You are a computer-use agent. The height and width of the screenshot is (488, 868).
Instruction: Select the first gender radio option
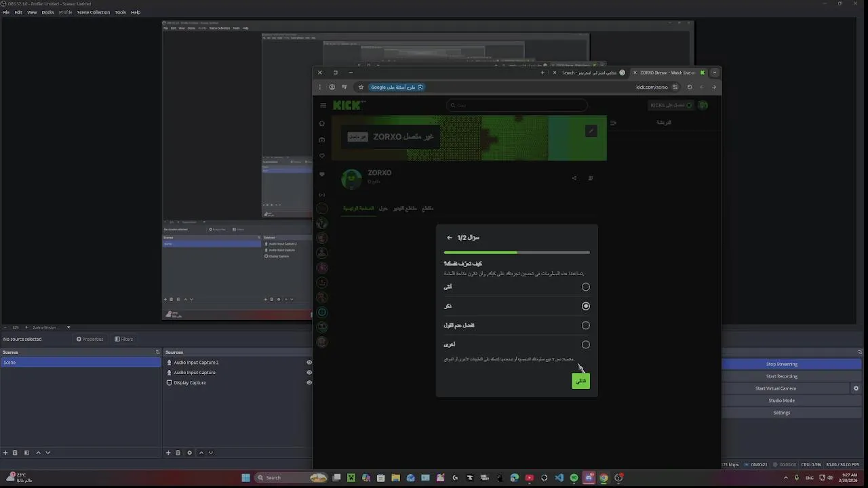tap(586, 287)
